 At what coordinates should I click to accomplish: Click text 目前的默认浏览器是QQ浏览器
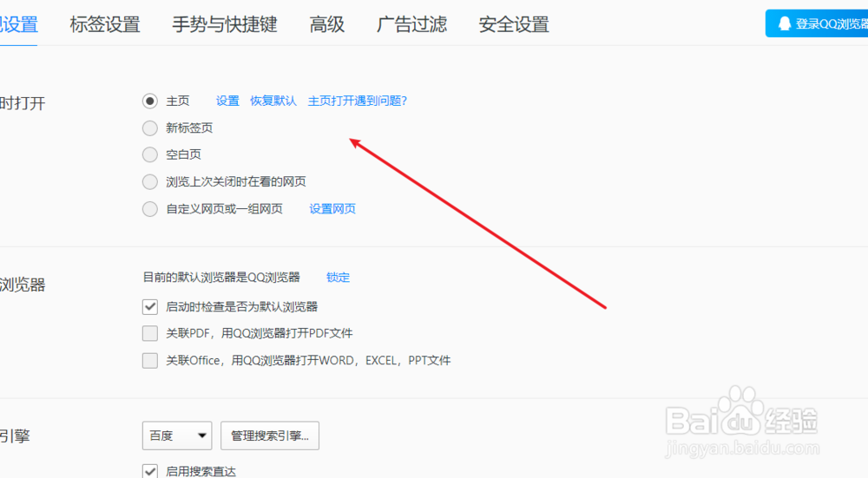click(x=221, y=278)
